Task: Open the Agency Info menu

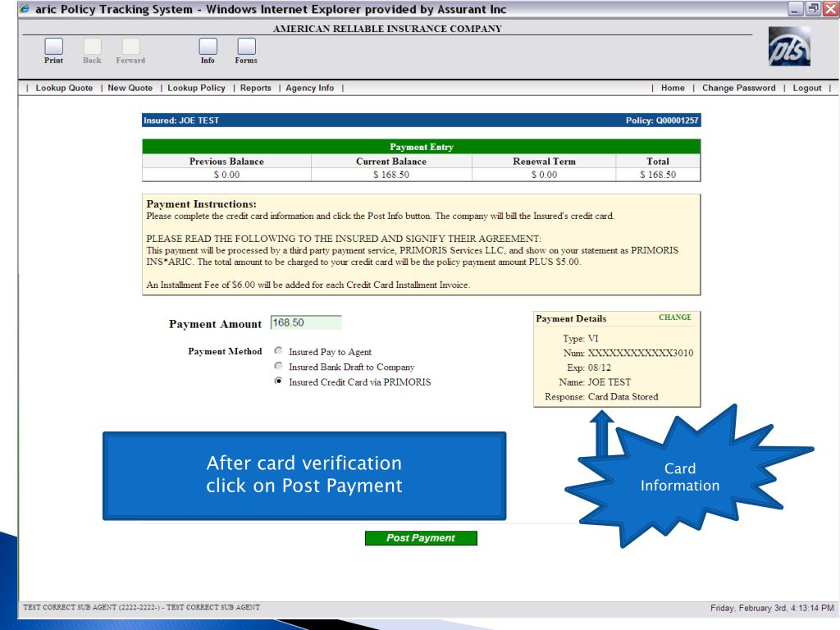Action: point(309,88)
